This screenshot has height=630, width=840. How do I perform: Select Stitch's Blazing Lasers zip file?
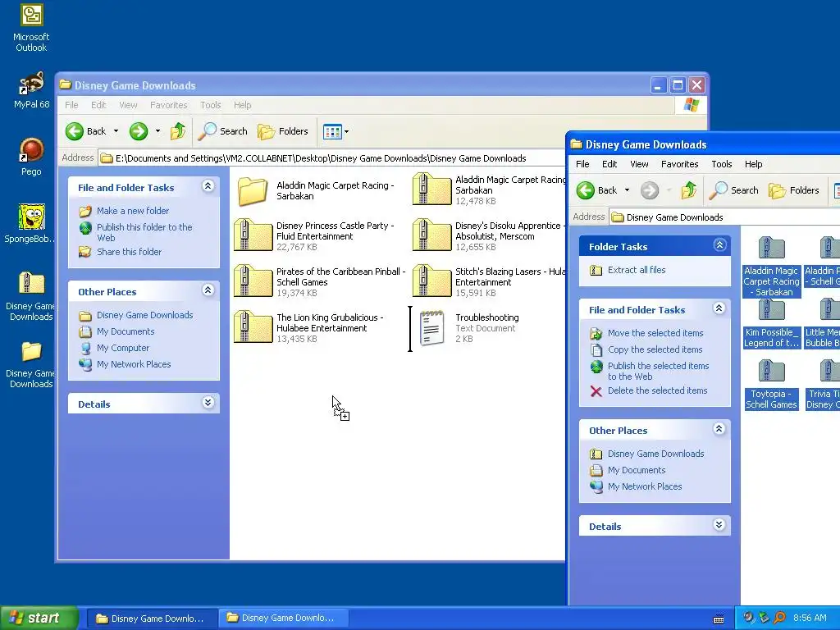pyautogui.click(x=489, y=282)
